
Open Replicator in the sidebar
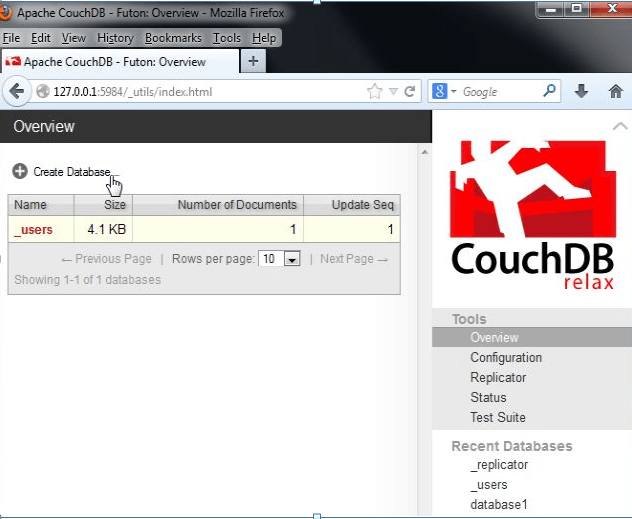click(498, 378)
